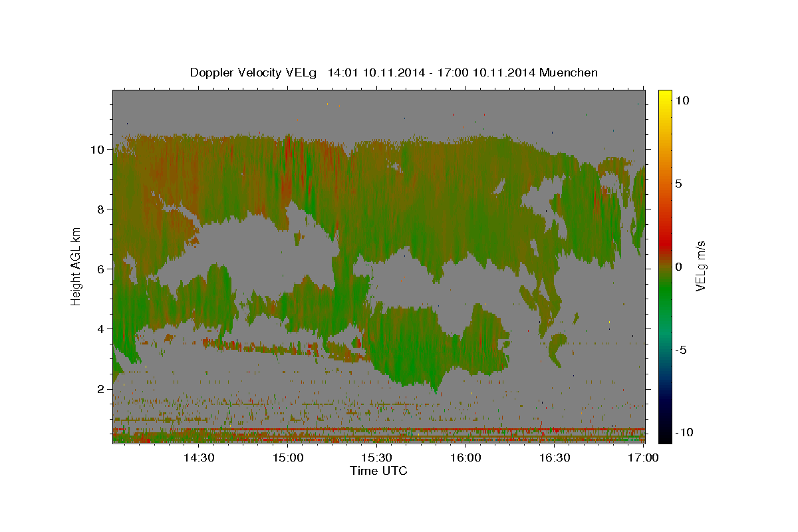Click the 15:30 time tick label
Image resolution: width=798 pixels, height=532 pixels.
377,458
